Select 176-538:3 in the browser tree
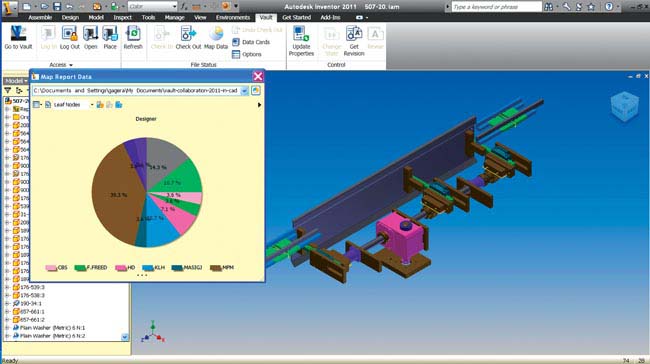 pos(32,295)
